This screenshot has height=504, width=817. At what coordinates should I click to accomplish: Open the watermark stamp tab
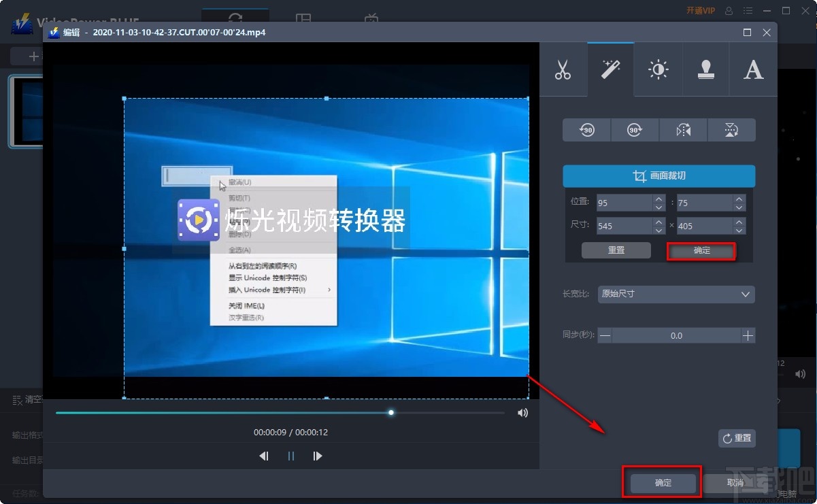(x=705, y=70)
